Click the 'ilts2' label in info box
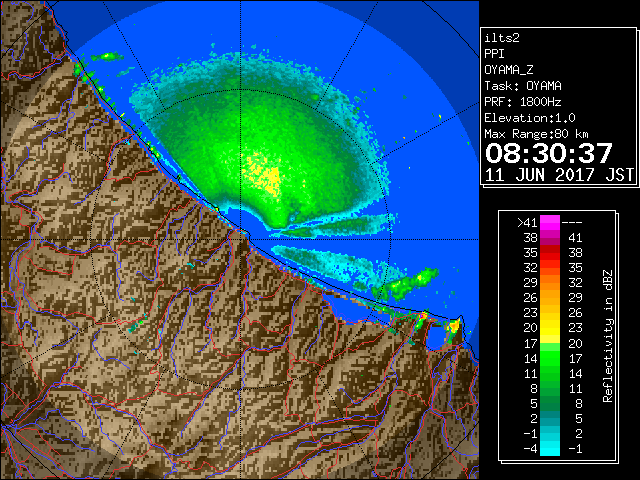 pyautogui.click(x=502, y=38)
